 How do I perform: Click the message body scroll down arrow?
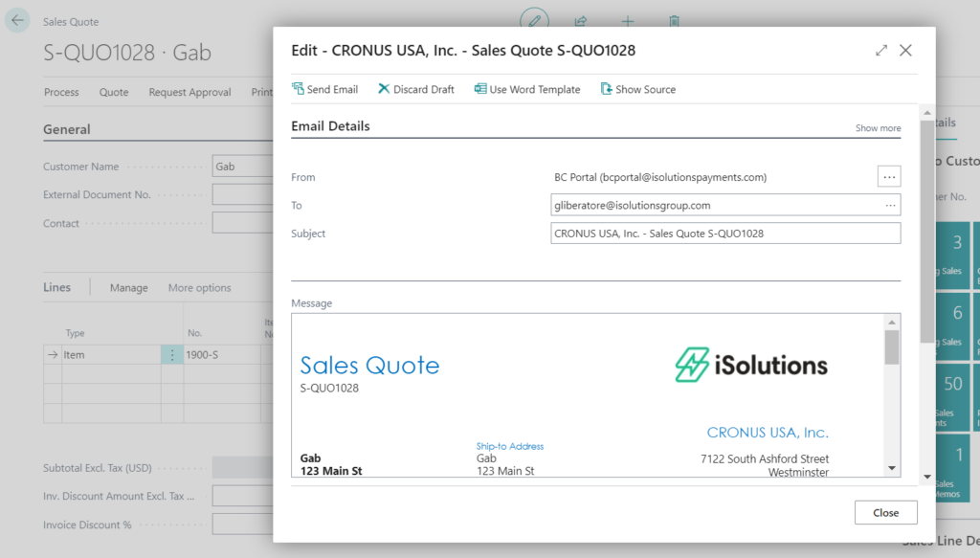(x=892, y=468)
